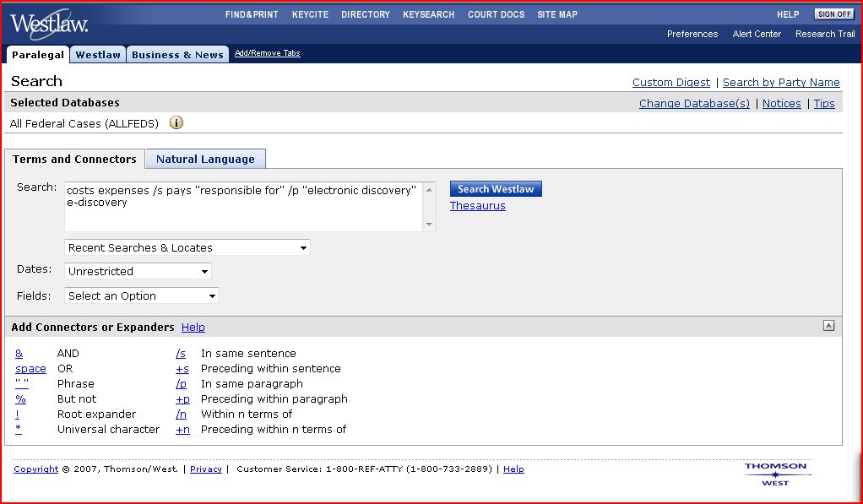Click the Sign Off button
The width and height of the screenshot is (863, 504).
(x=834, y=14)
